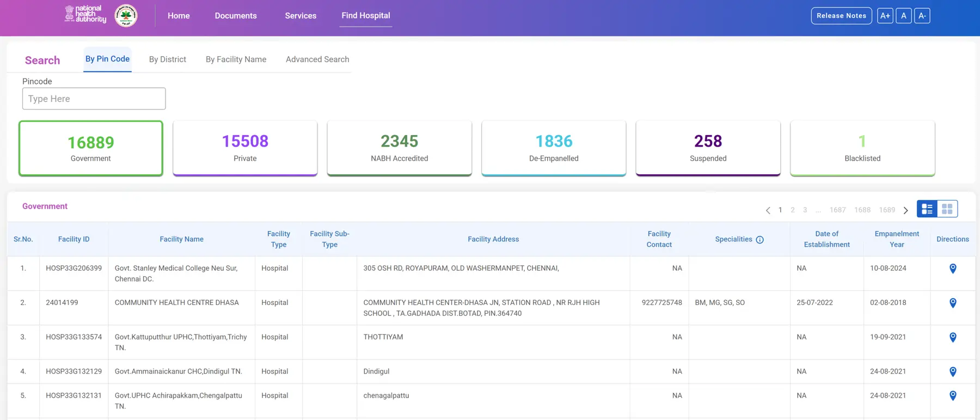Switch to grid view layout
This screenshot has height=420, width=980.
click(x=947, y=209)
